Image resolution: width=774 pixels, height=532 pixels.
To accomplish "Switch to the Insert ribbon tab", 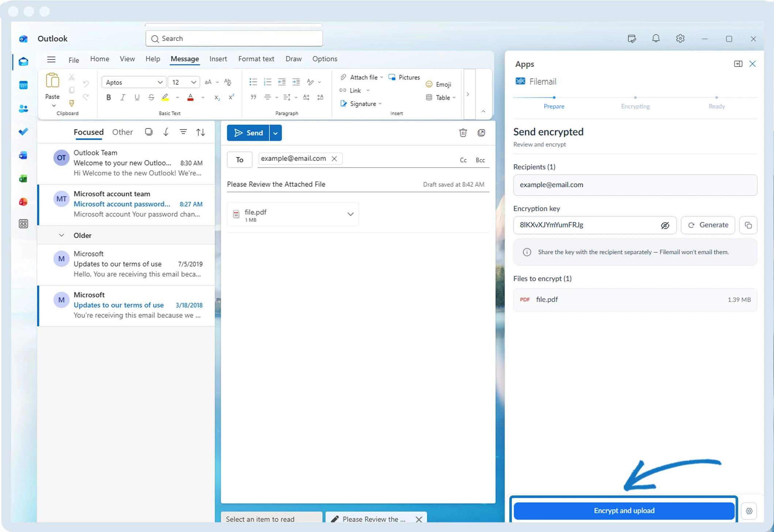I will tap(218, 59).
